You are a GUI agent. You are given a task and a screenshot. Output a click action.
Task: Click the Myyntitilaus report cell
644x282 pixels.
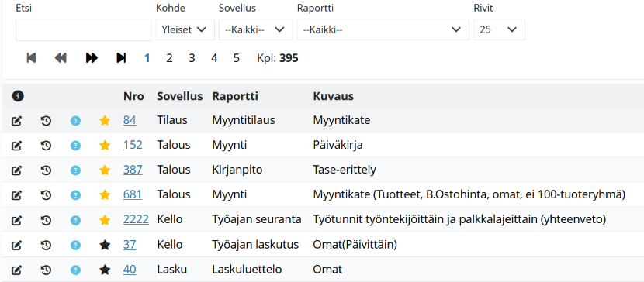pyautogui.click(x=244, y=120)
